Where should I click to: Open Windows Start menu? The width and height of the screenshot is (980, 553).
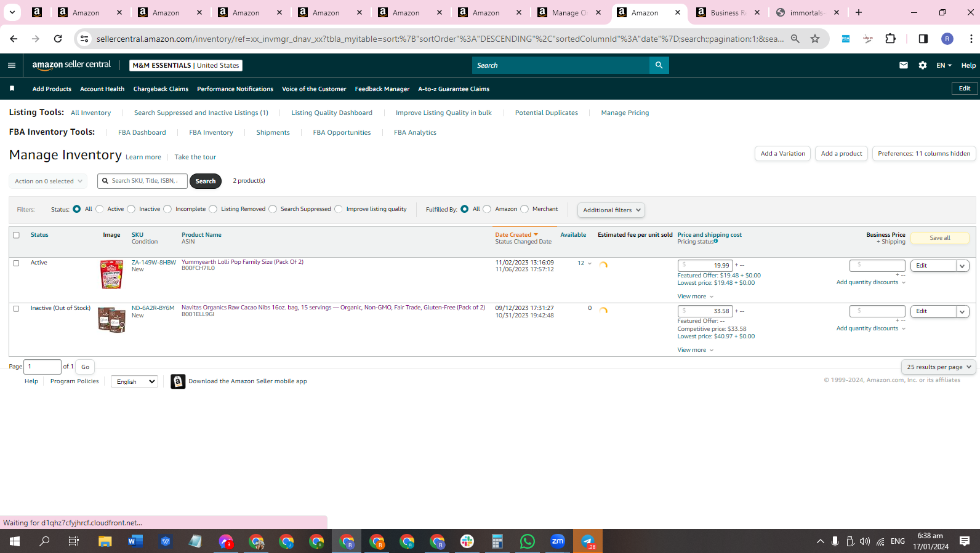(x=15, y=541)
